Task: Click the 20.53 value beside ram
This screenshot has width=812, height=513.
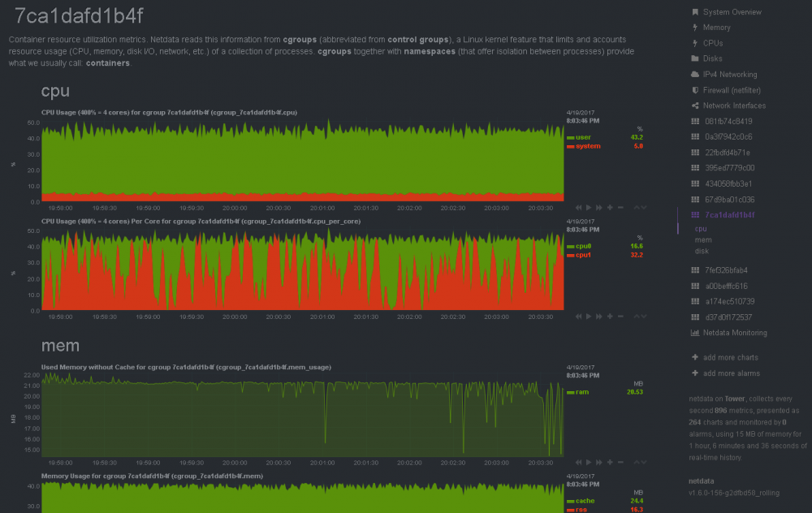Action: pos(635,392)
